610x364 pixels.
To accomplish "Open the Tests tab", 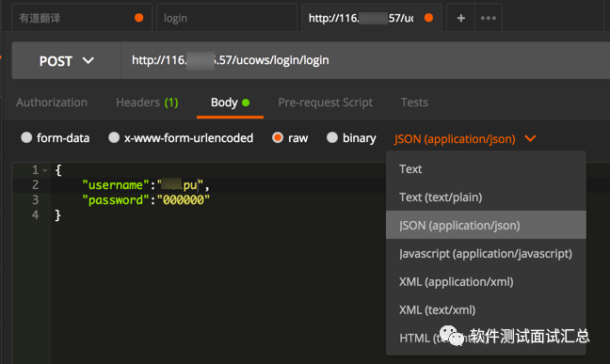I will click(x=414, y=103).
